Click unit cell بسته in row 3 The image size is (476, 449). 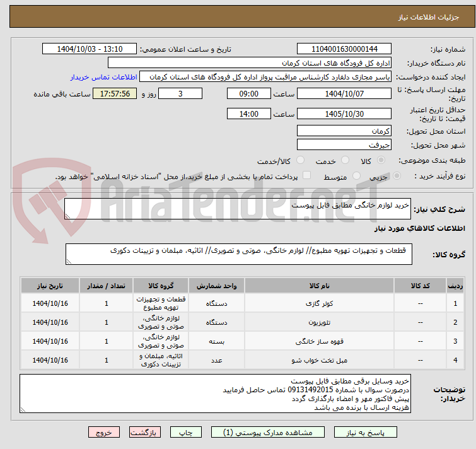(x=216, y=341)
